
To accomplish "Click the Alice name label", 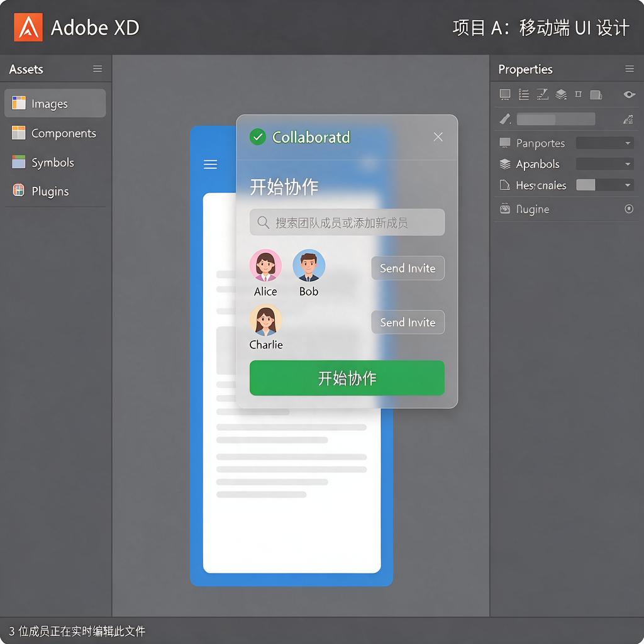I will pos(265,291).
